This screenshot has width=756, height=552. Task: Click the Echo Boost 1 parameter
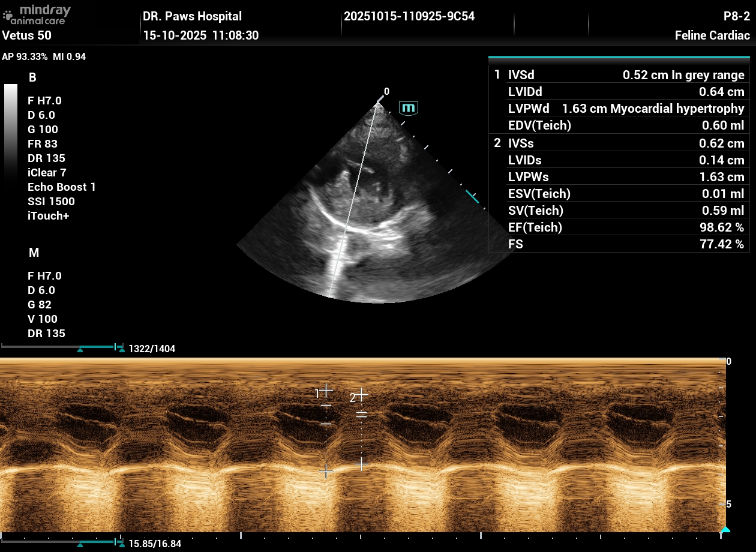pos(62,187)
